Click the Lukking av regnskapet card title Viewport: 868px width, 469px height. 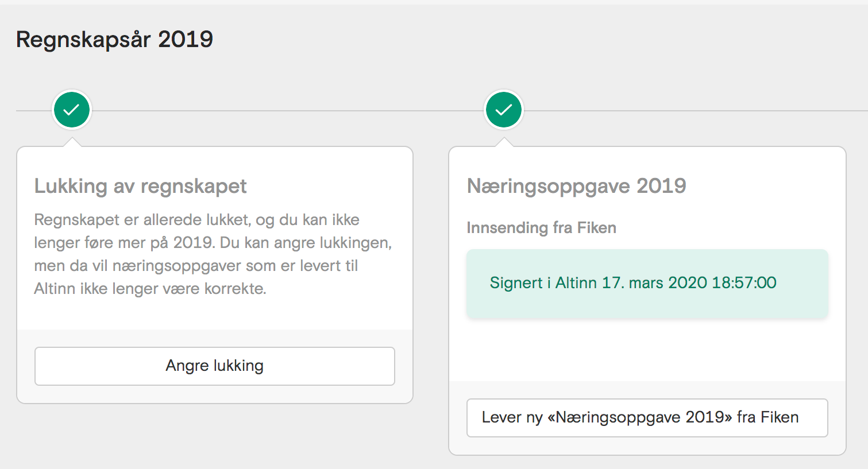tap(141, 186)
